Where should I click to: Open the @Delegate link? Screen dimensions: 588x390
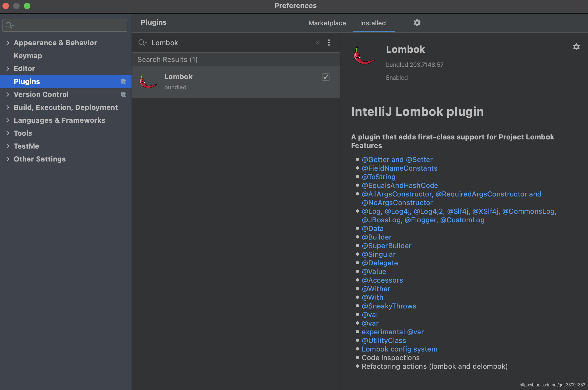(x=380, y=263)
